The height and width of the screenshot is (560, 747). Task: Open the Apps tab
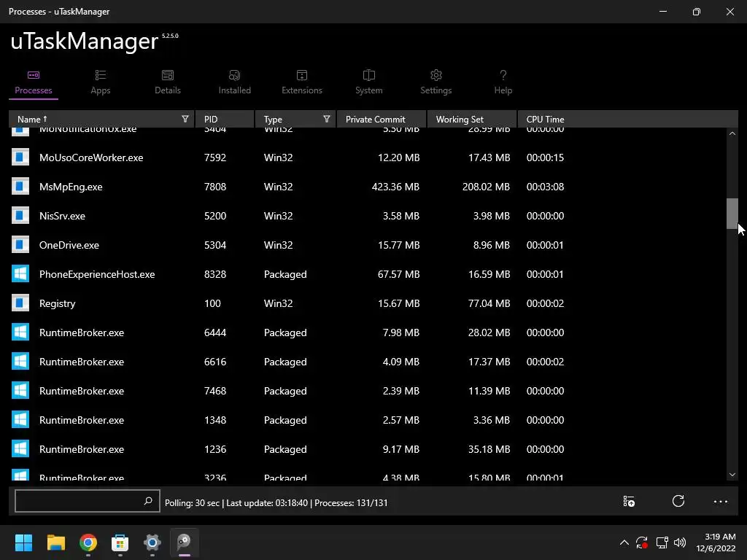(x=101, y=82)
